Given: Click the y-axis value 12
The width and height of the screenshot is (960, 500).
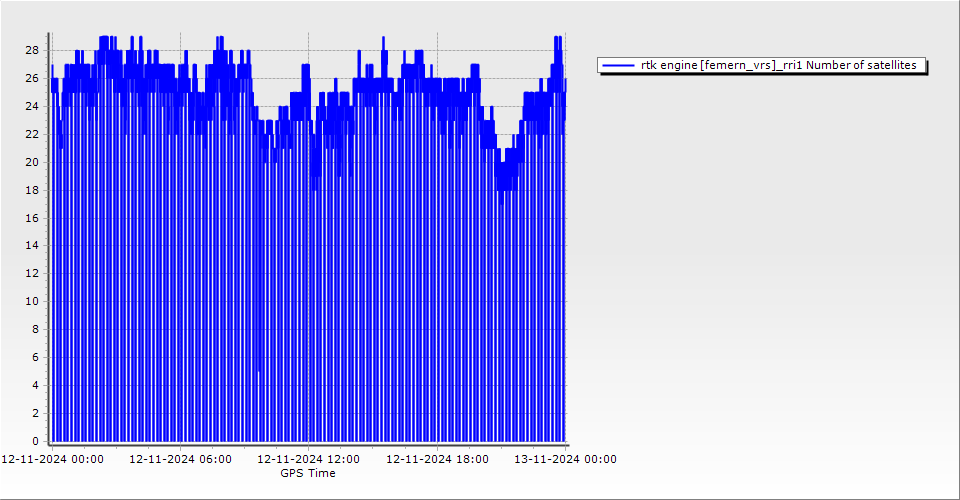Looking at the screenshot, I should [32, 273].
